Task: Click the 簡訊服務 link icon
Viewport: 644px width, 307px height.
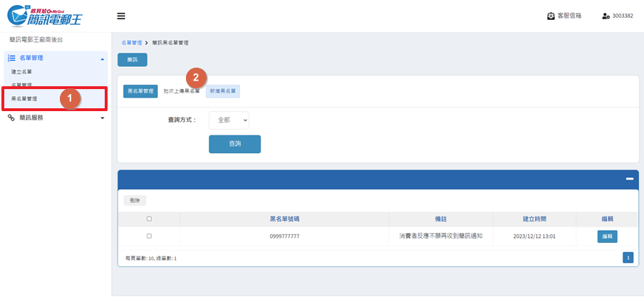Action: tap(12, 118)
